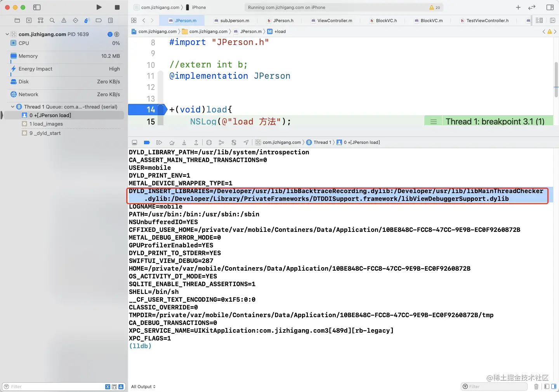The width and height of the screenshot is (559, 392).
Task: Add an editor split on the right
Action: [x=552, y=21]
